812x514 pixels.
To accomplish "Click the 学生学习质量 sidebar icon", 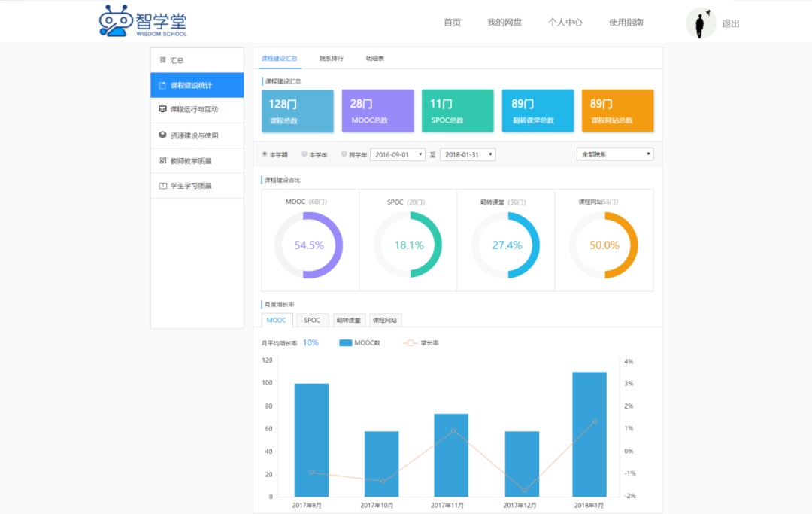I will pos(162,186).
